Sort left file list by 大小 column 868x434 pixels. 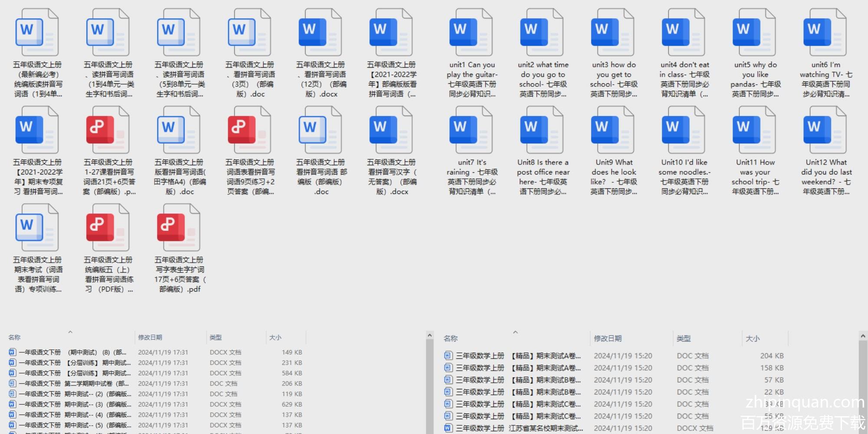[x=275, y=337]
